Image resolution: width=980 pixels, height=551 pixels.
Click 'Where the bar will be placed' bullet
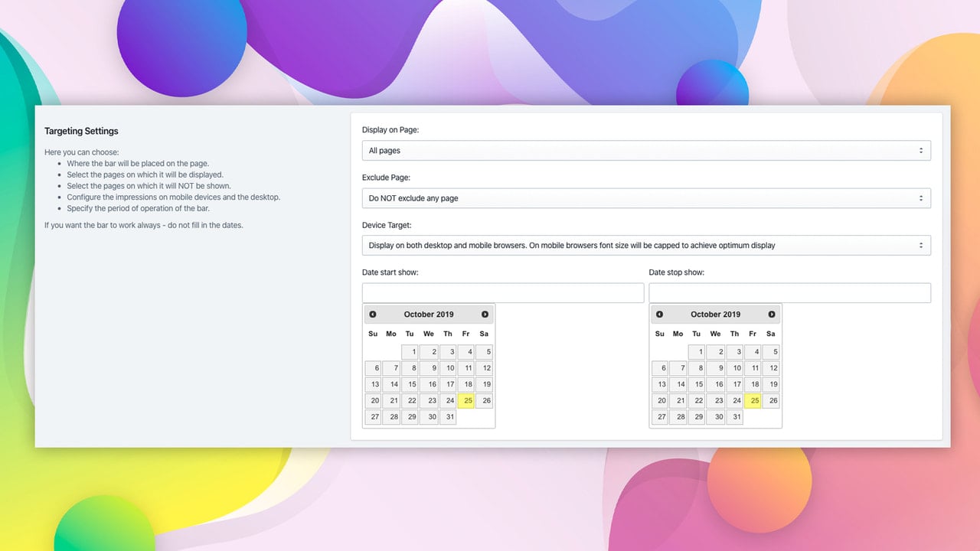coord(138,163)
